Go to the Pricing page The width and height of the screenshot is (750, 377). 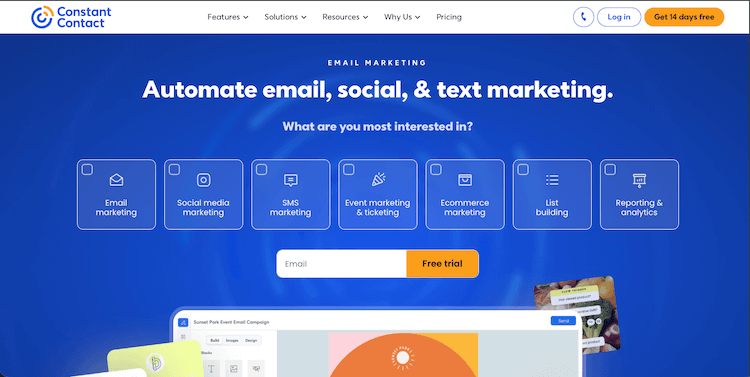coord(449,17)
